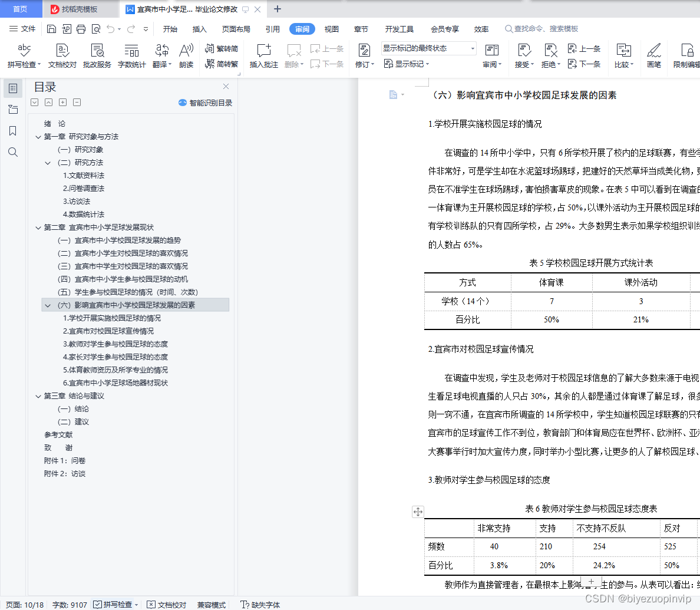The height and width of the screenshot is (610, 700).
Task: Expand all outline levels plus icon
Action: 63,103
